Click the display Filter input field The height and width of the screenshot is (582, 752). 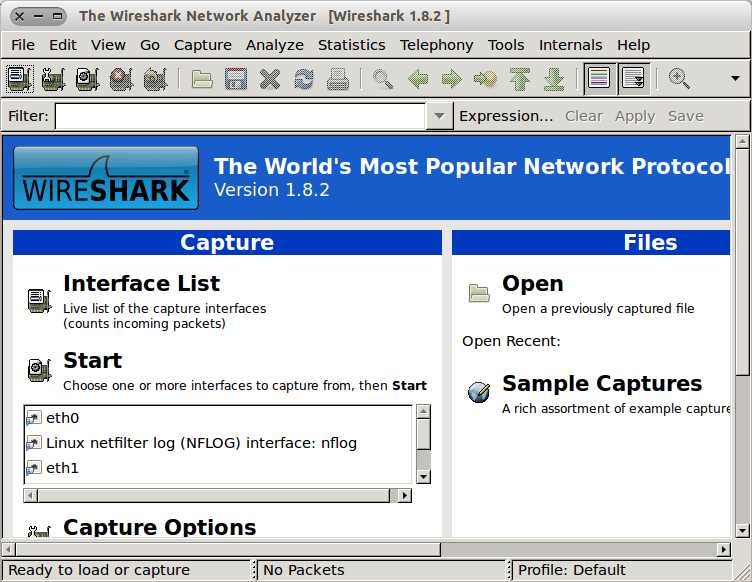pos(240,116)
